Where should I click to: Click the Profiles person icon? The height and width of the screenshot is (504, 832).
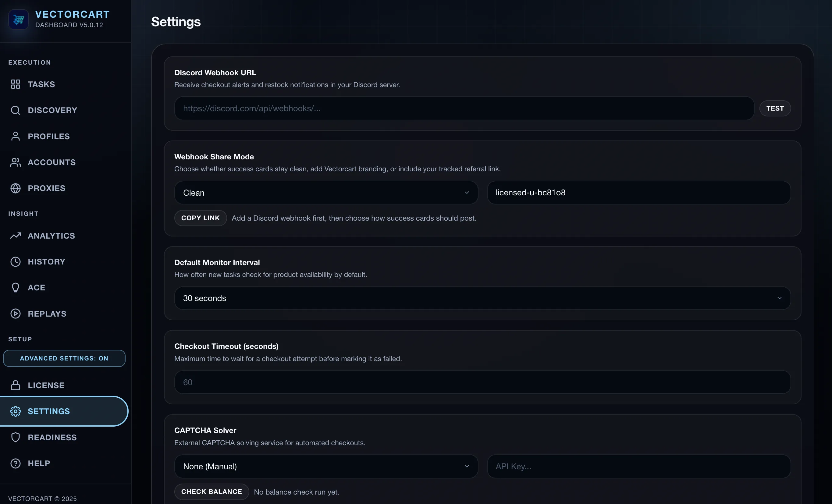(x=15, y=136)
